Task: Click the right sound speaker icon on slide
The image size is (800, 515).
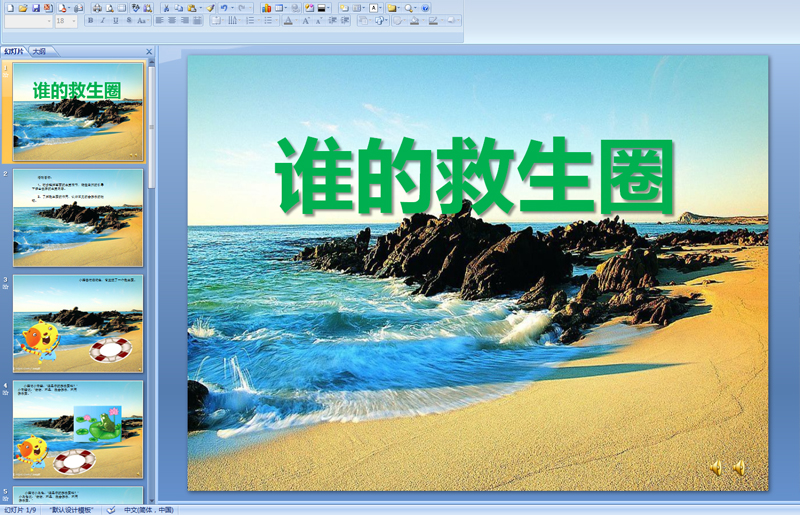Action: 739,468
